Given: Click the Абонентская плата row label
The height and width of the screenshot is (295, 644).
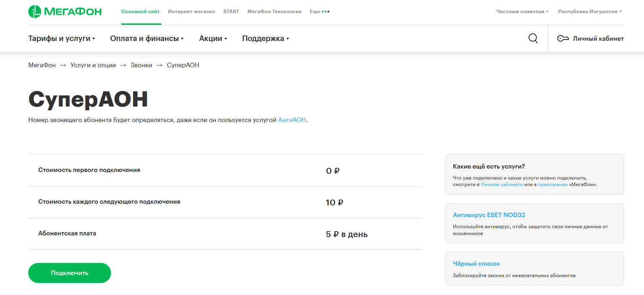Looking at the screenshot, I should pyautogui.click(x=67, y=234).
